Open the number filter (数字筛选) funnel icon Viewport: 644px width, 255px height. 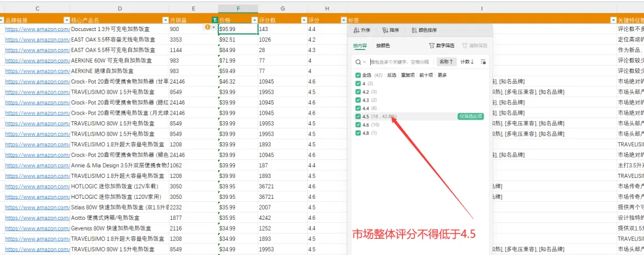coord(431,45)
